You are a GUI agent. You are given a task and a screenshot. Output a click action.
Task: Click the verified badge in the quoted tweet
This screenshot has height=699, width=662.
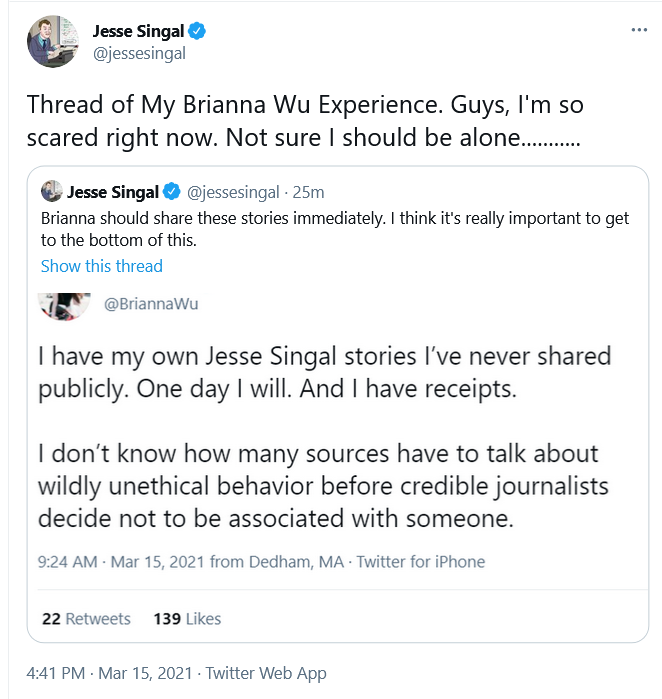(x=172, y=192)
